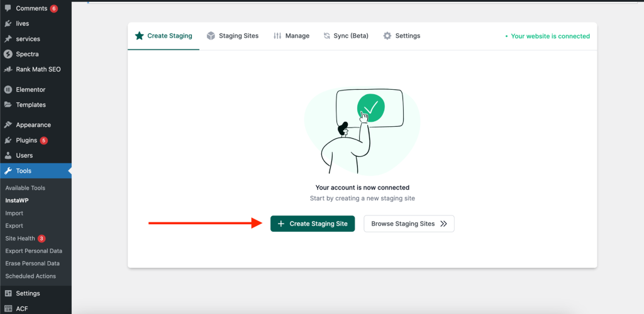The height and width of the screenshot is (314, 644).
Task: Click 'Your account is now connected' heading
Action: (362, 187)
